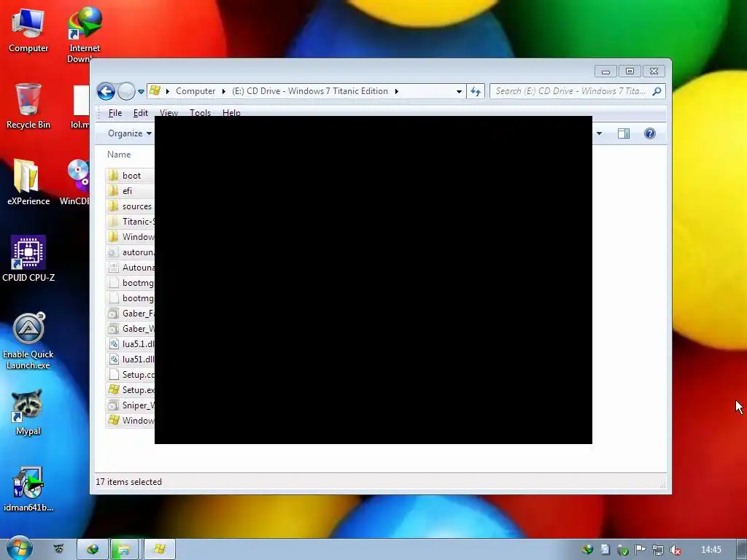Select the lua5.1.dll file
The width and height of the screenshot is (747, 560).
(130, 344)
